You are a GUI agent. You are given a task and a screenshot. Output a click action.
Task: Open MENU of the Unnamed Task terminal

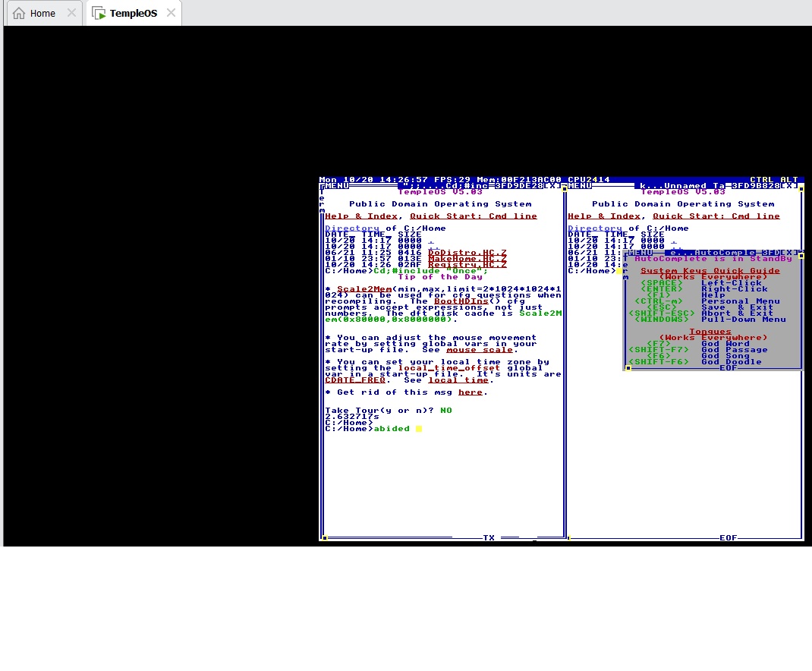[580, 185]
